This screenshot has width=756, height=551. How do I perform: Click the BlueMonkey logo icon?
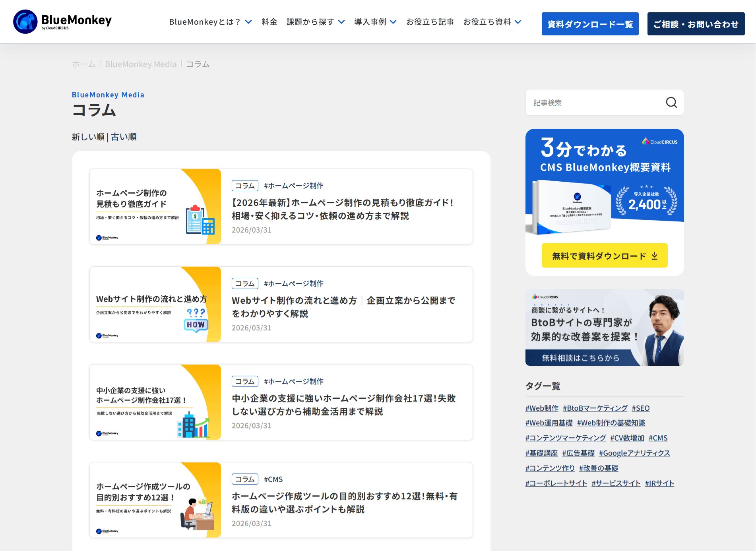pyautogui.click(x=25, y=21)
